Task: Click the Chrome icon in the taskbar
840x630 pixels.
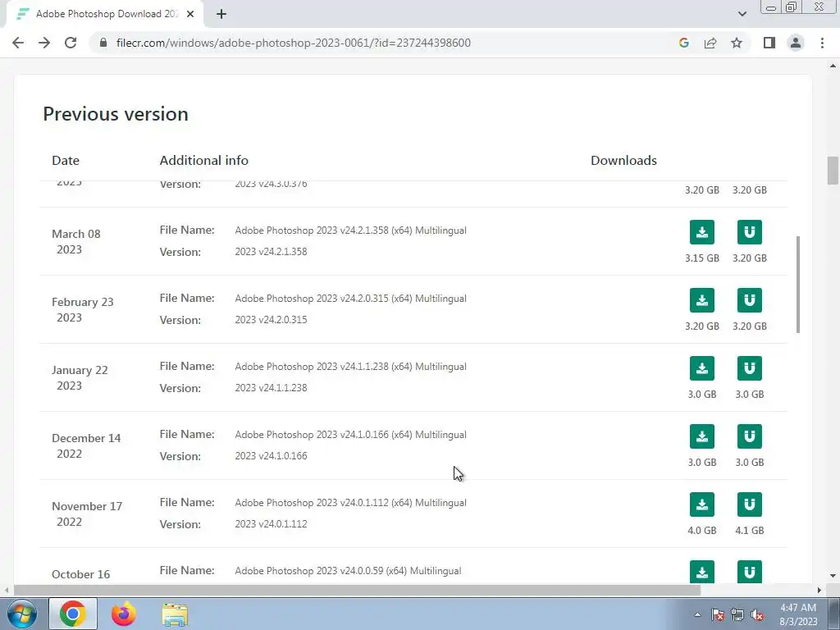Action: (x=73, y=614)
